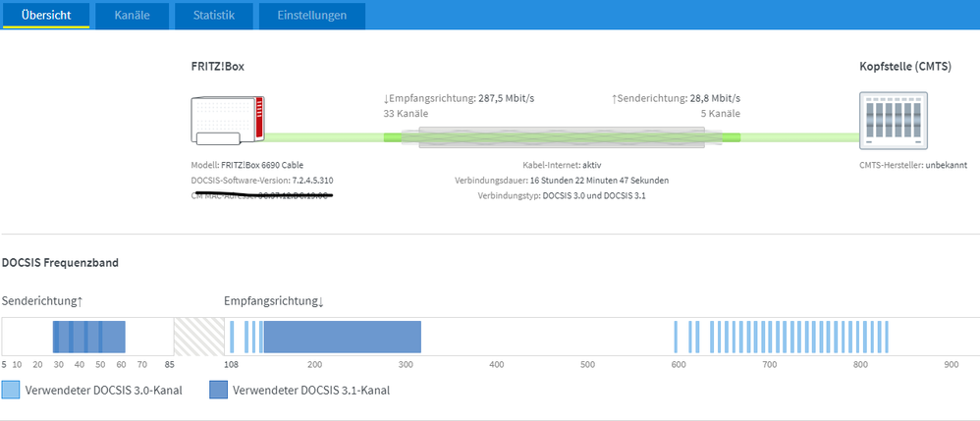The width and height of the screenshot is (980, 421).
Task: Click the 33 Kanäle label
Action: tap(406, 114)
